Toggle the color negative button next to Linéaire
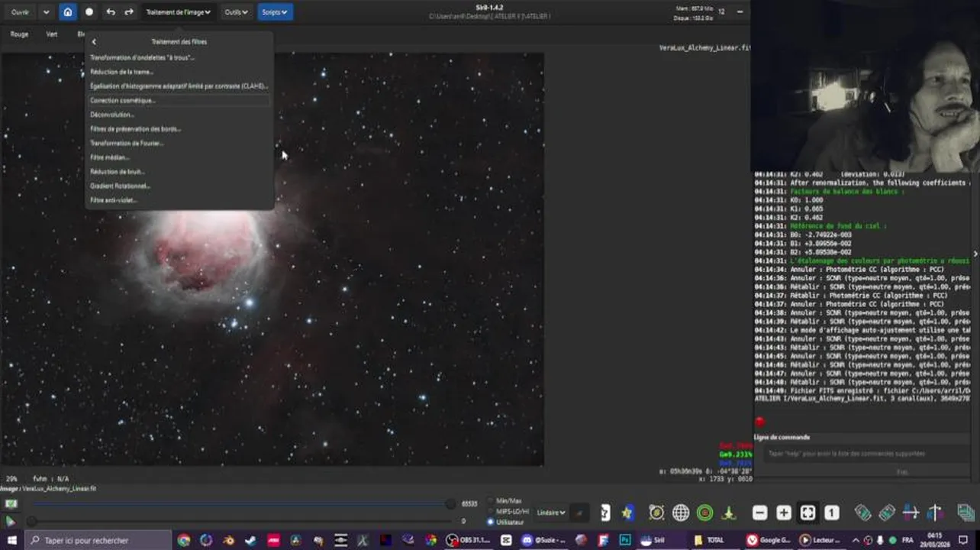The image size is (980, 550). click(x=581, y=513)
